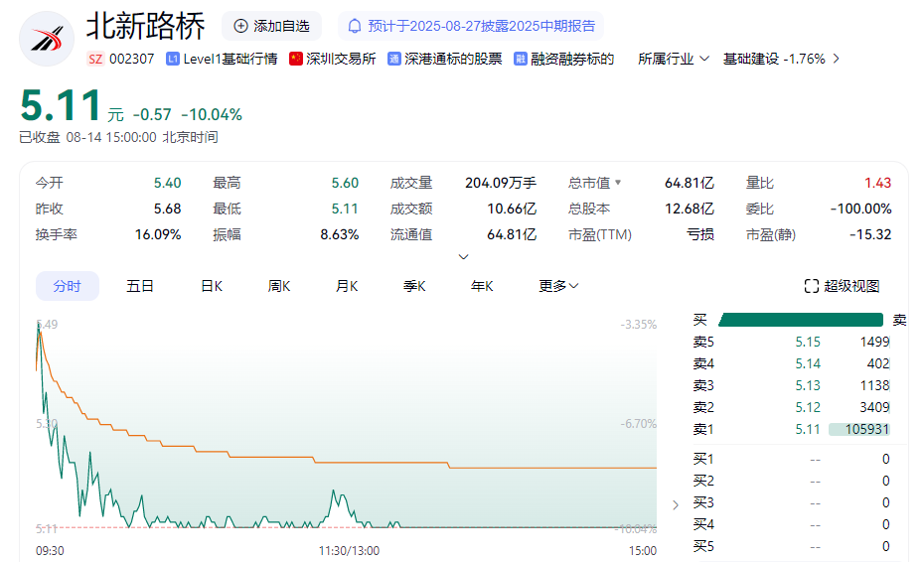Expand the 所属行业 dropdown

click(674, 59)
